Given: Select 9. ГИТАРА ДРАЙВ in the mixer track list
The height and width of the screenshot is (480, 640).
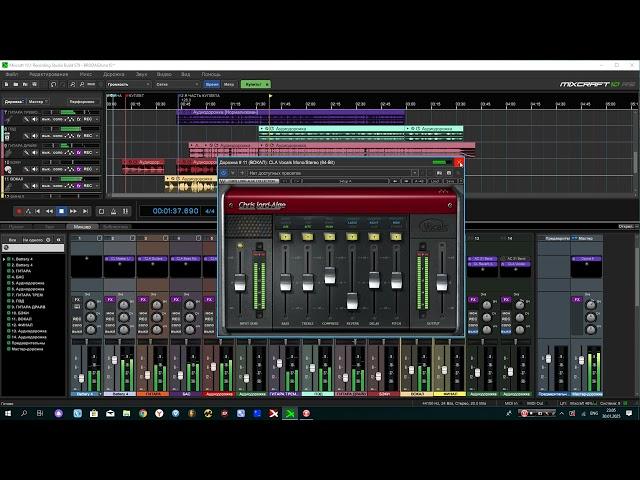Looking at the screenshot, I should click(28, 307).
